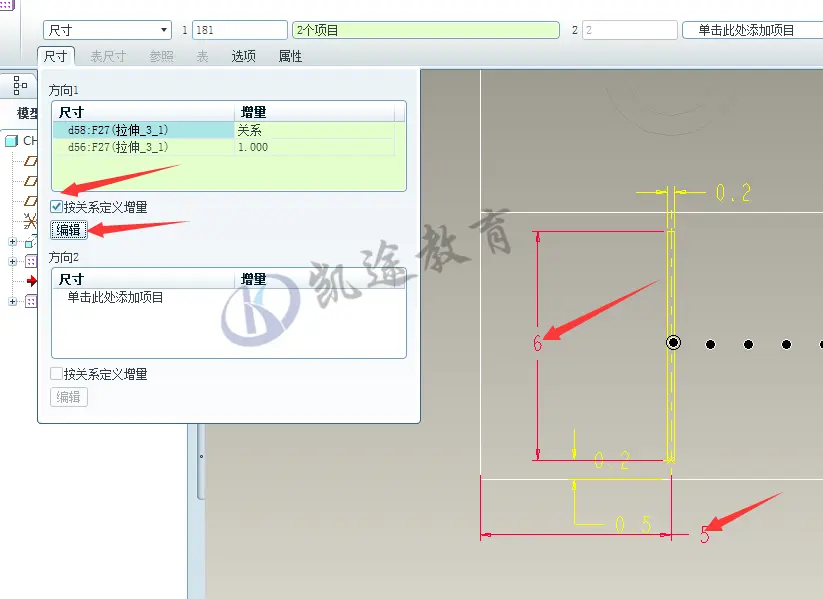Open the model tree tab icon

pos(20,85)
